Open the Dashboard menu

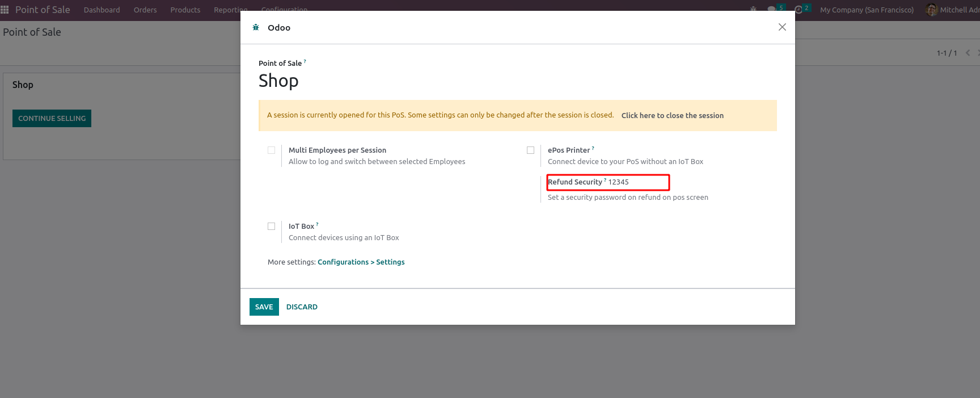102,10
